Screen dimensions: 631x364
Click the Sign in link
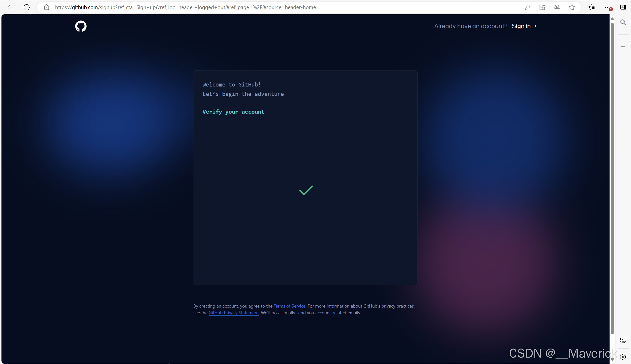[x=524, y=26]
